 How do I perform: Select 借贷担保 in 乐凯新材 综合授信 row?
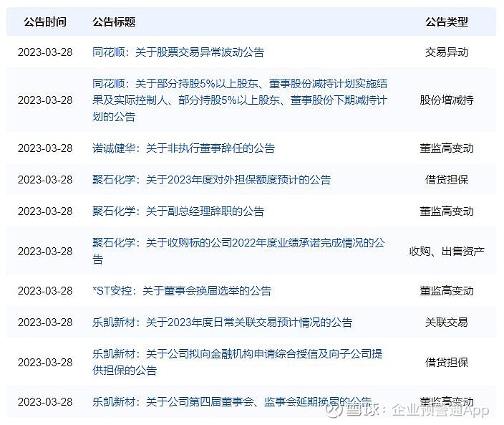point(447,362)
